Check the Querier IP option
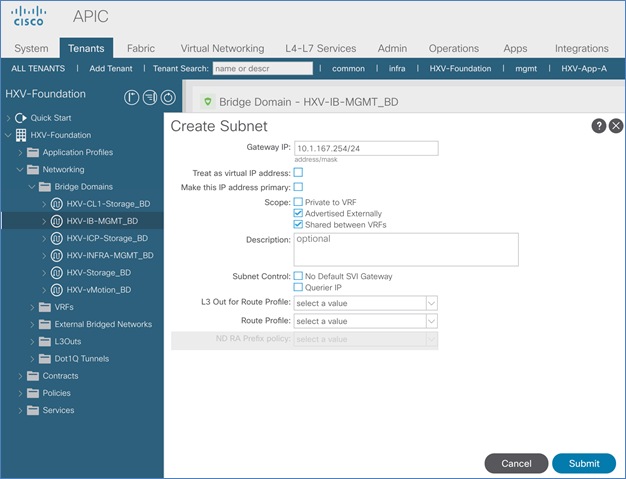 [298, 287]
